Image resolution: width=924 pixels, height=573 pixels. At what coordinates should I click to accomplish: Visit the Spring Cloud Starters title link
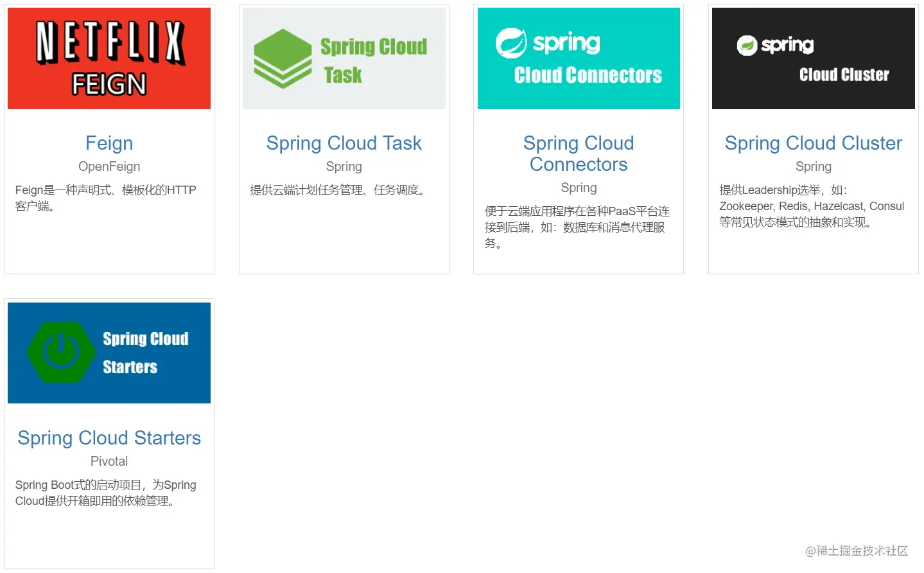click(109, 437)
